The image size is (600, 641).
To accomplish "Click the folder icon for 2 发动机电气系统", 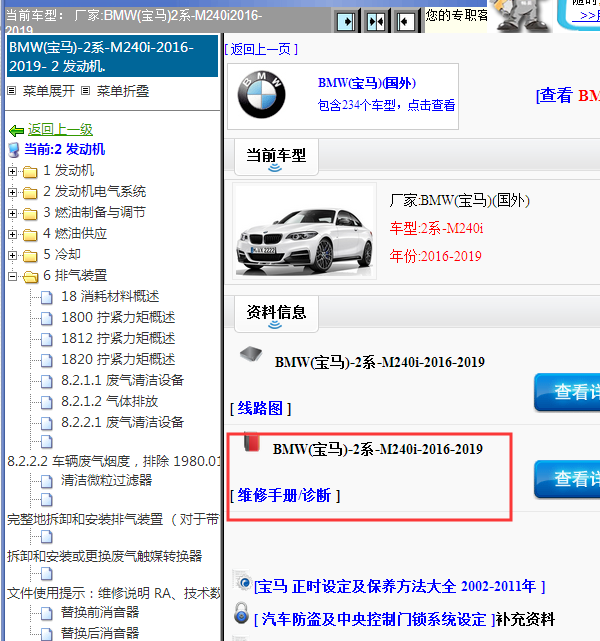I will (30, 193).
